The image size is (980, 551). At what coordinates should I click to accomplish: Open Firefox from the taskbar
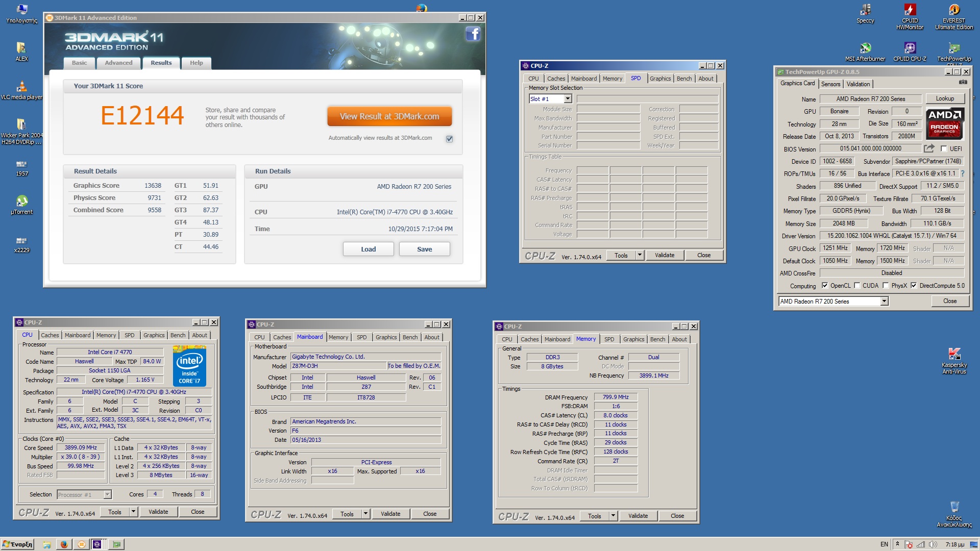tap(64, 544)
